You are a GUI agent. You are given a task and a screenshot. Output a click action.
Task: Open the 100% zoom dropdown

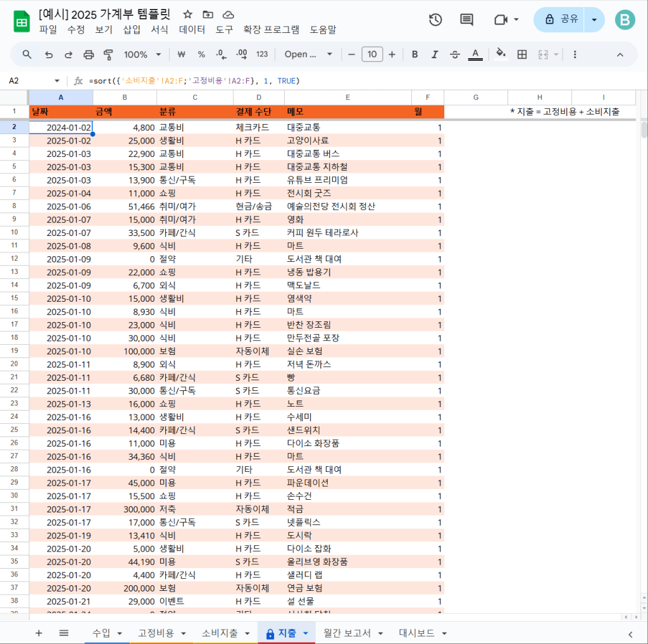click(142, 54)
